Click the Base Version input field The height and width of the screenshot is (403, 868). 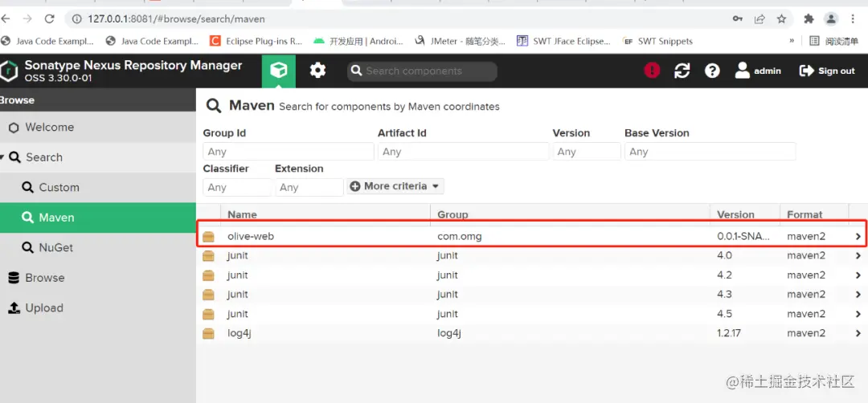tap(710, 152)
